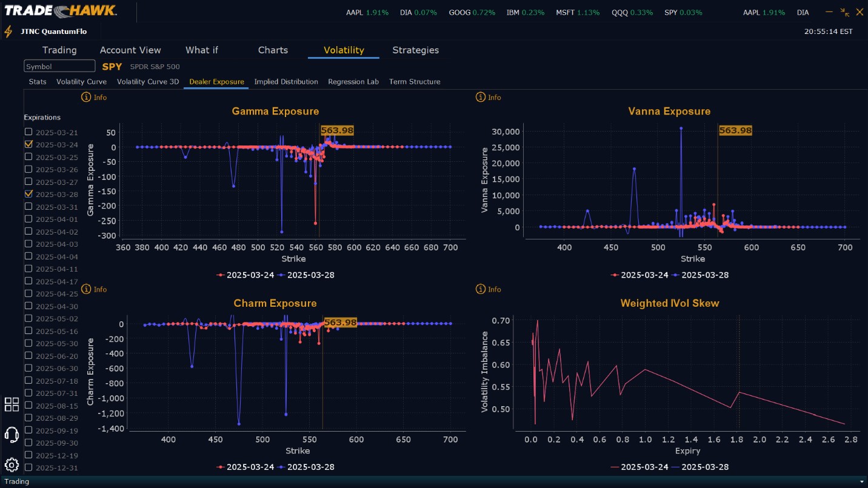This screenshot has height=488, width=868.
Task: Open the grid layout icon in the sidebar
Action: [12, 404]
